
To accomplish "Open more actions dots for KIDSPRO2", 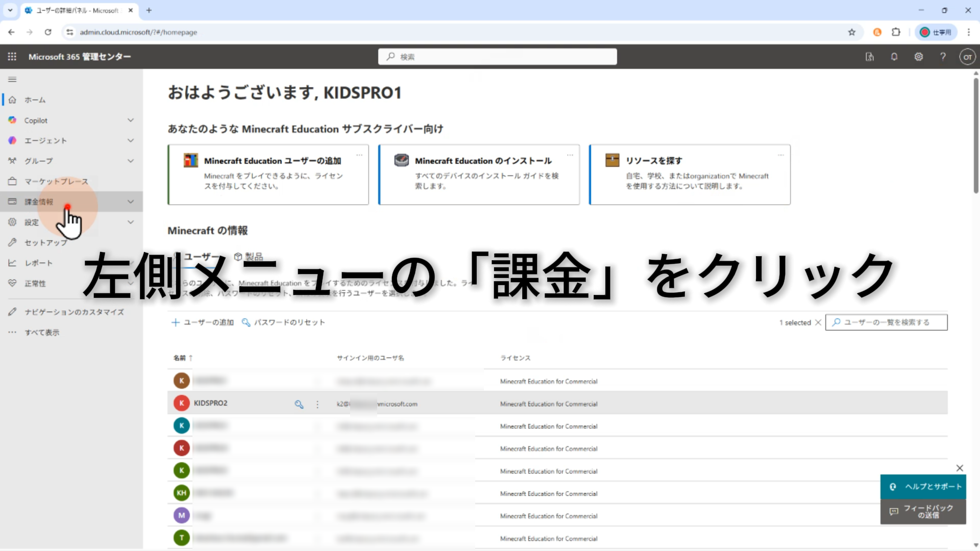I will pyautogui.click(x=317, y=404).
